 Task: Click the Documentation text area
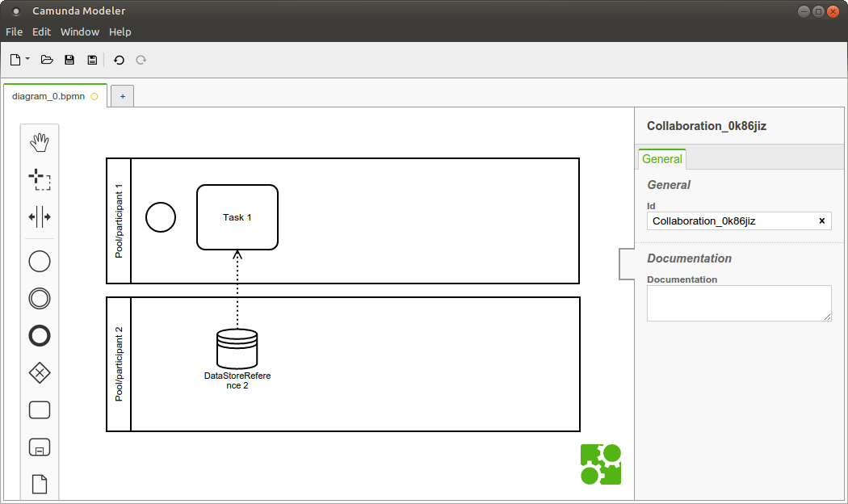pyautogui.click(x=739, y=304)
